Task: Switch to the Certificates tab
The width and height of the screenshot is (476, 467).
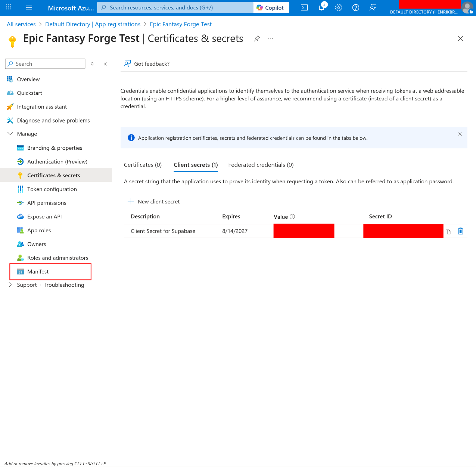Action: click(x=143, y=165)
